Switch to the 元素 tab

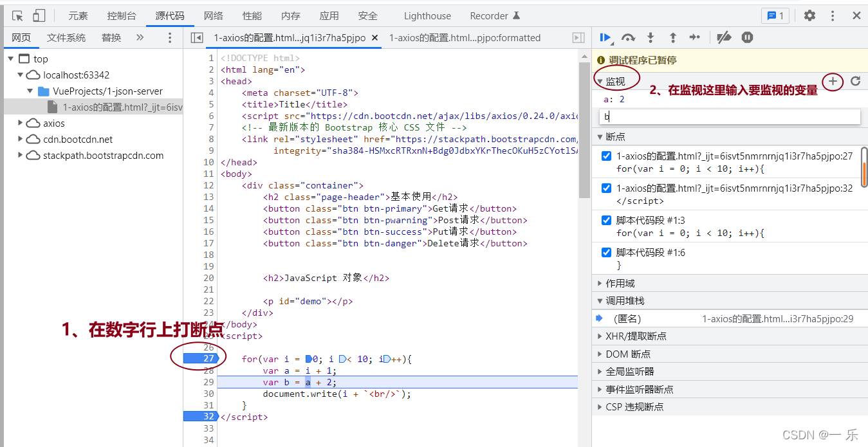[78, 16]
